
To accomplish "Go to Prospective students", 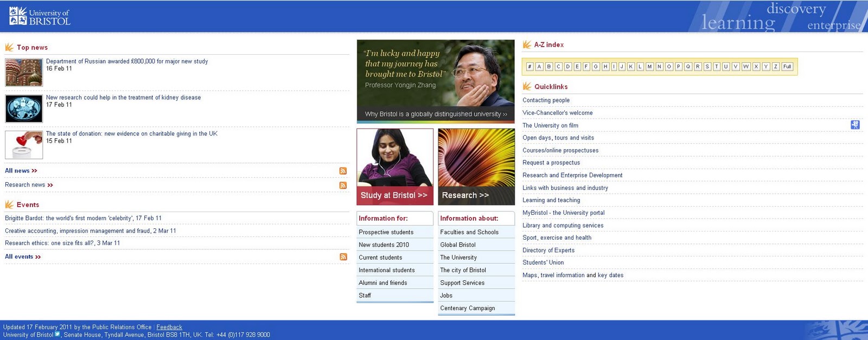I will 386,232.
